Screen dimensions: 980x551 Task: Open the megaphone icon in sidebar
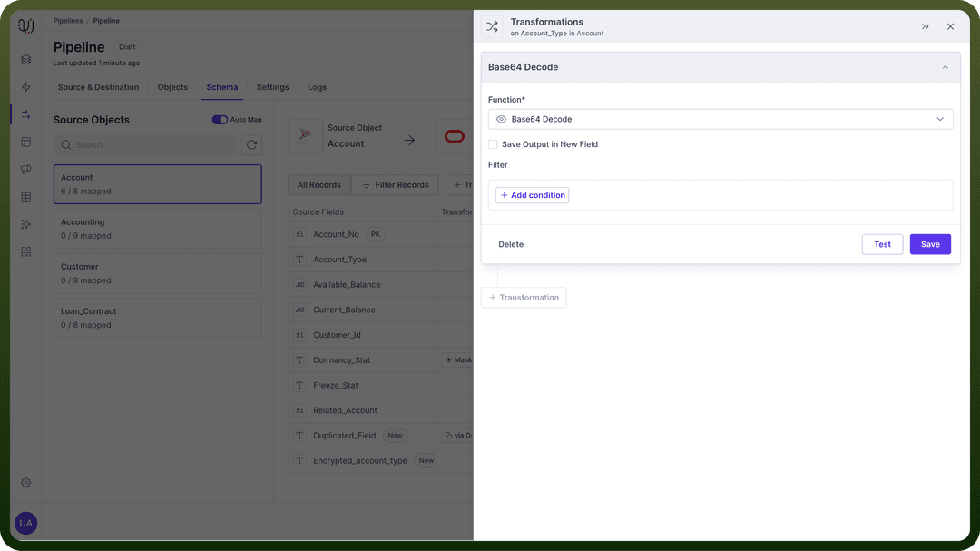point(25,170)
